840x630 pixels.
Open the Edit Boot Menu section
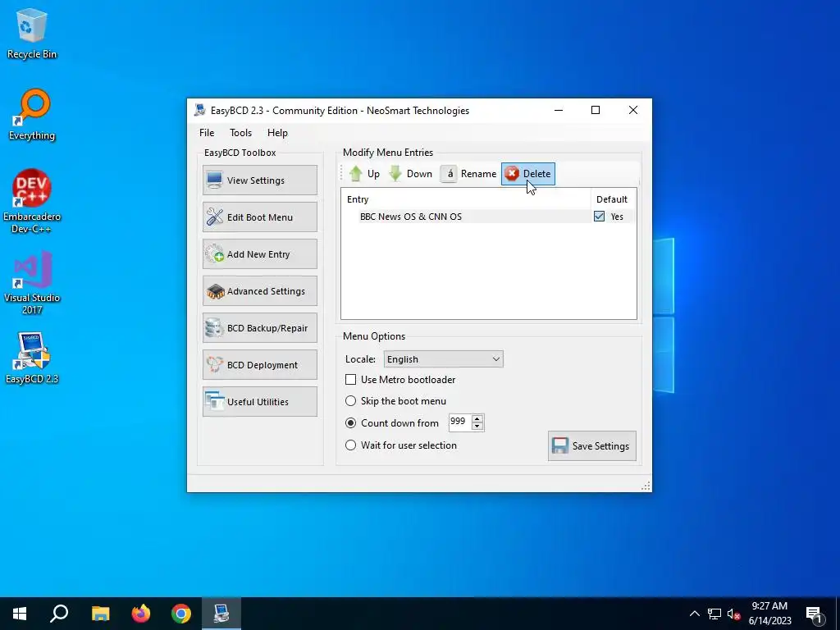260,217
